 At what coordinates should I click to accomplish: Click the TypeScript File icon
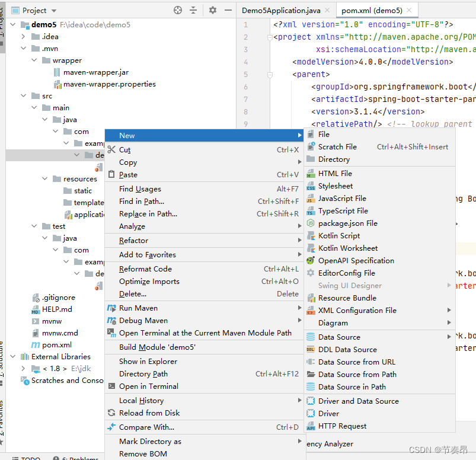tap(311, 210)
